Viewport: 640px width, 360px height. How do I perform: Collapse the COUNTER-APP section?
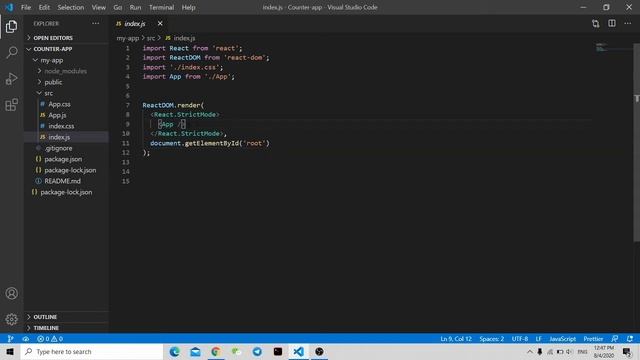click(67, 49)
